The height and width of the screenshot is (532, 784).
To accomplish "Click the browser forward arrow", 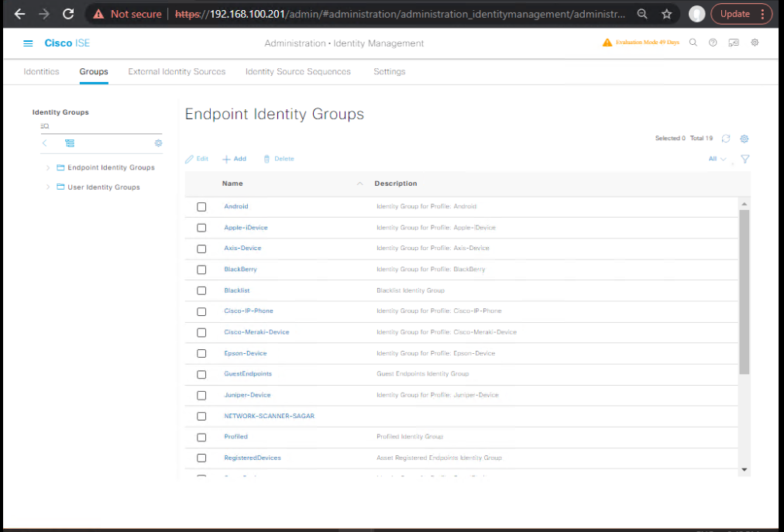I will [44, 14].
